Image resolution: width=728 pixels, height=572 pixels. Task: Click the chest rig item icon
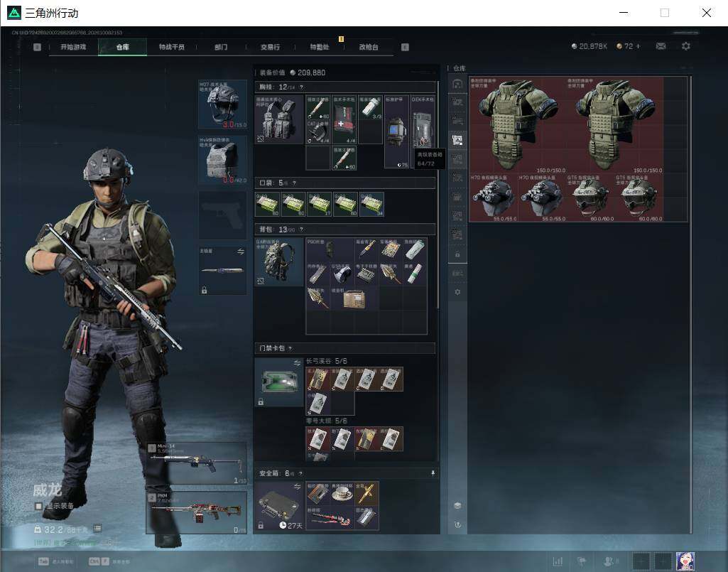click(x=278, y=119)
